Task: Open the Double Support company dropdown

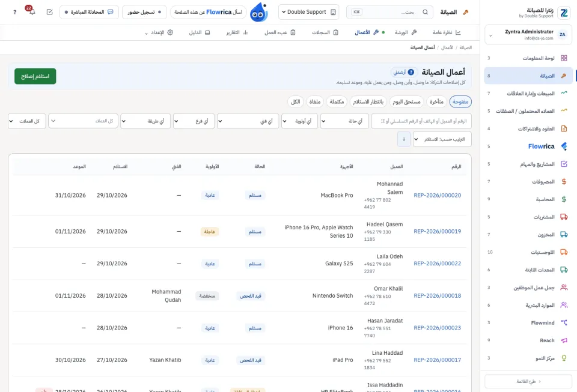Action: click(309, 12)
